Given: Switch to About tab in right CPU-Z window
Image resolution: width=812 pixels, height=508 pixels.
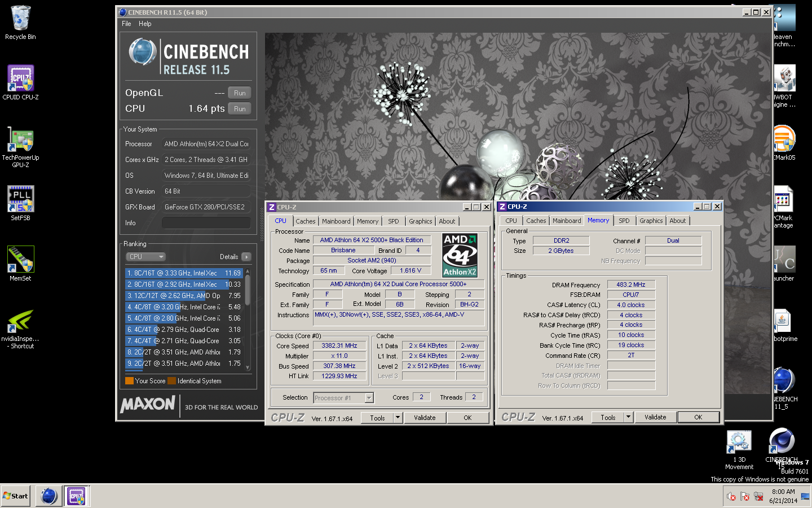Looking at the screenshot, I should click(678, 221).
